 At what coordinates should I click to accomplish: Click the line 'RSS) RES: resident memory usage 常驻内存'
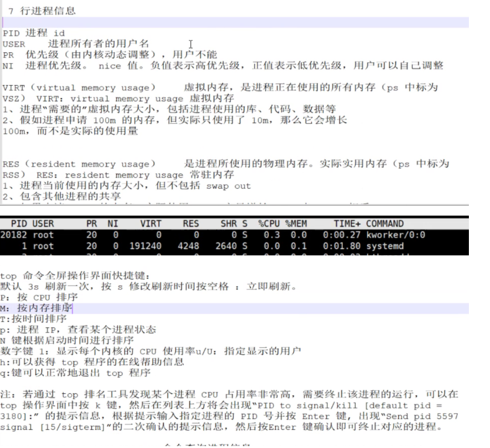118,175
